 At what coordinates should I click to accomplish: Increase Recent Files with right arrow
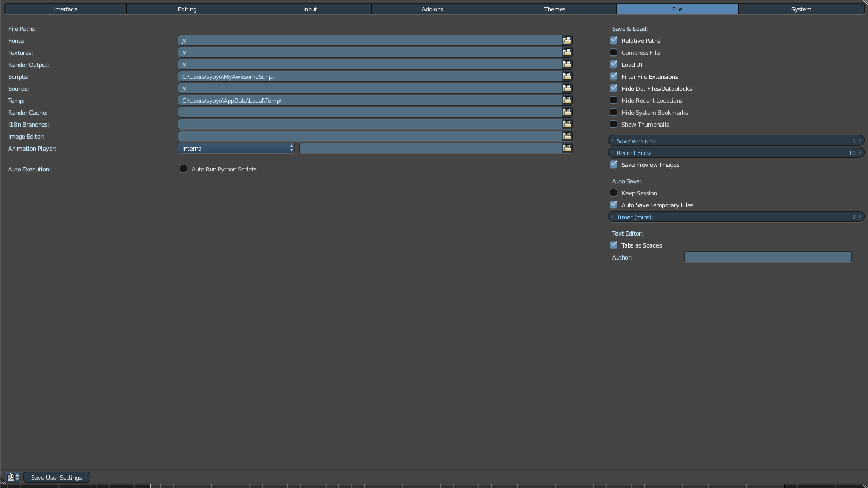860,153
